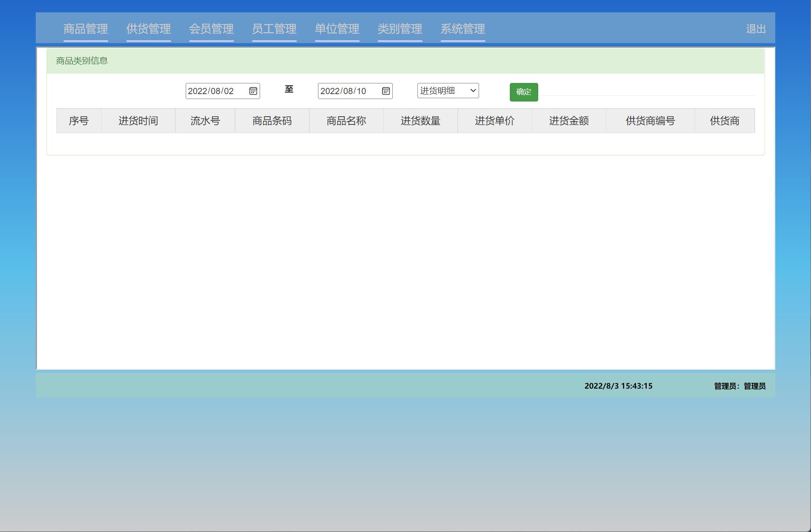Switch to the 商品管理 menu tab

[x=85, y=29]
